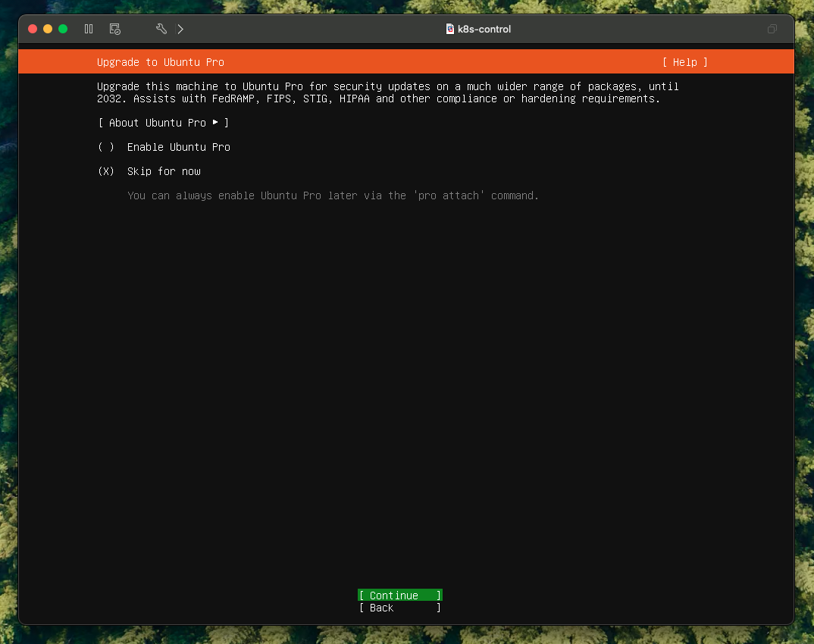Click the k8s-control document icon in title
Image resolution: width=814 pixels, height=644 pixels.
pos(450,30)
